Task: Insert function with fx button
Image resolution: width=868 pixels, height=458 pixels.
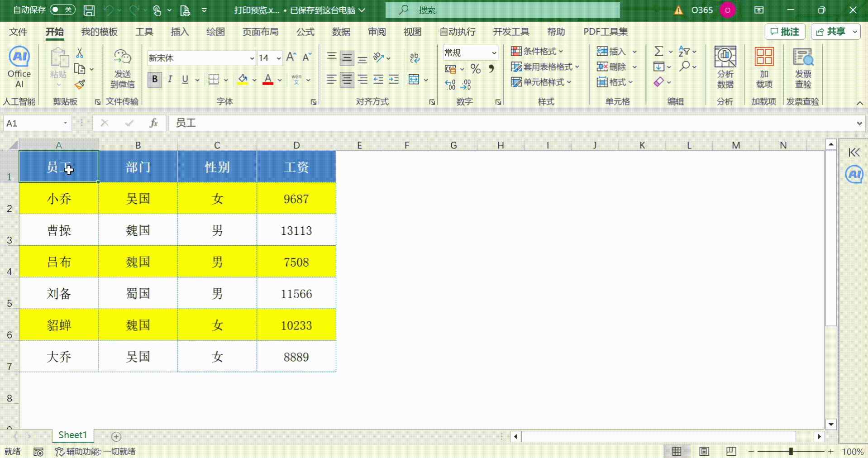Action: click(x=153, y=123)
